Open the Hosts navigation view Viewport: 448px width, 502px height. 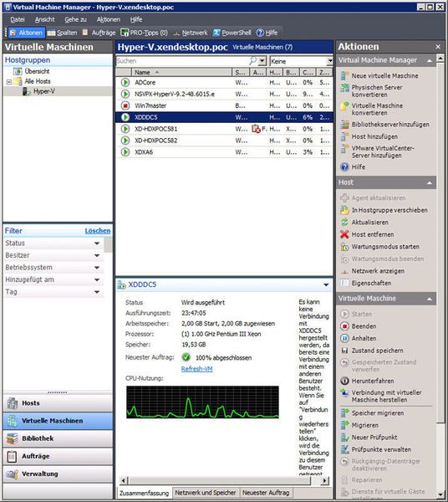pyautogui.click(x=58, y=403)
